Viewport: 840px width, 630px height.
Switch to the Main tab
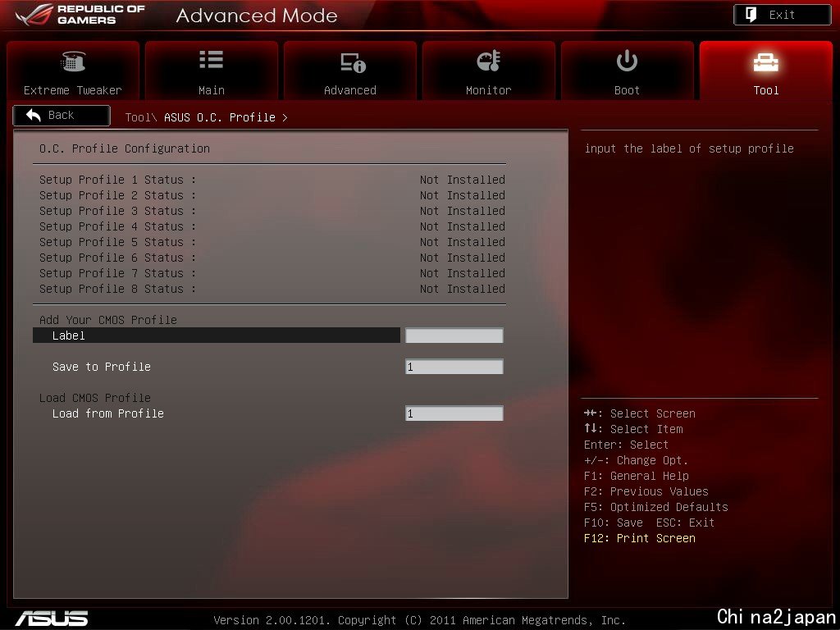(x=211, y=71)
